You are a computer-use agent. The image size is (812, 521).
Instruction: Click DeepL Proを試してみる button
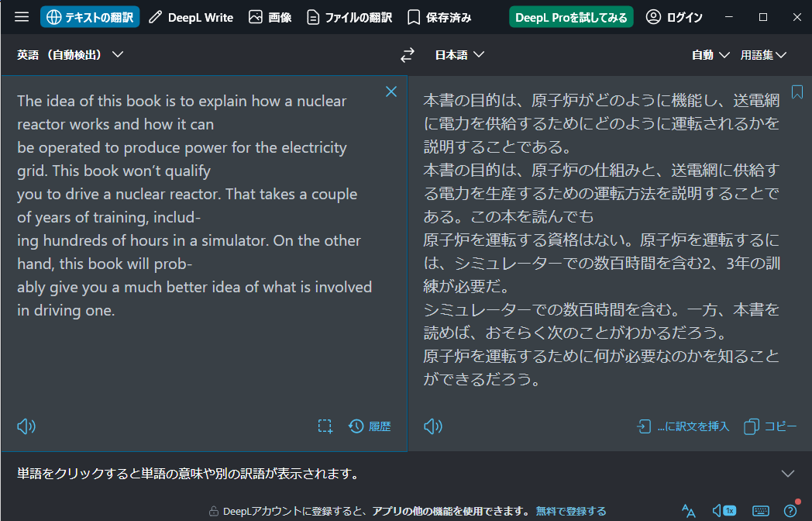(x=571, y=17)
